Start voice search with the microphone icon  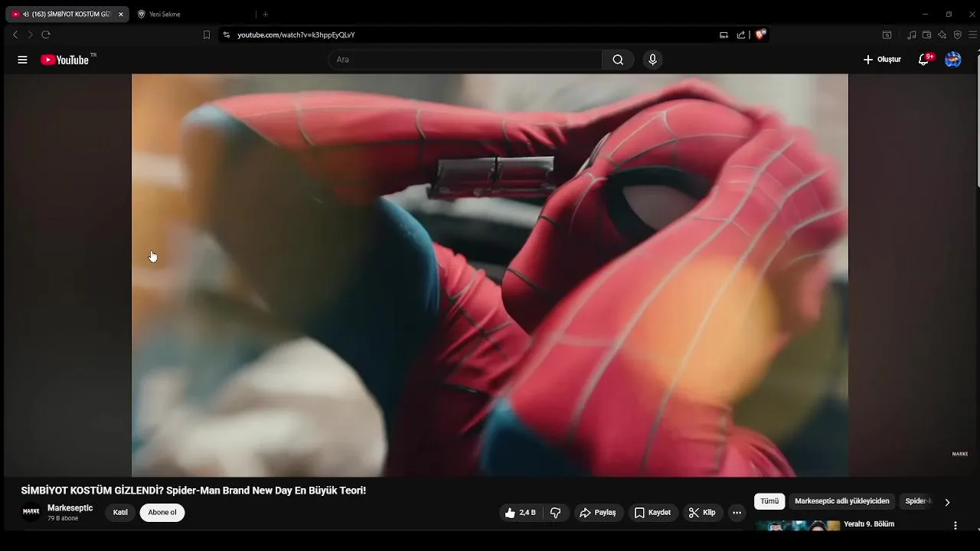(x=652, y=60)
